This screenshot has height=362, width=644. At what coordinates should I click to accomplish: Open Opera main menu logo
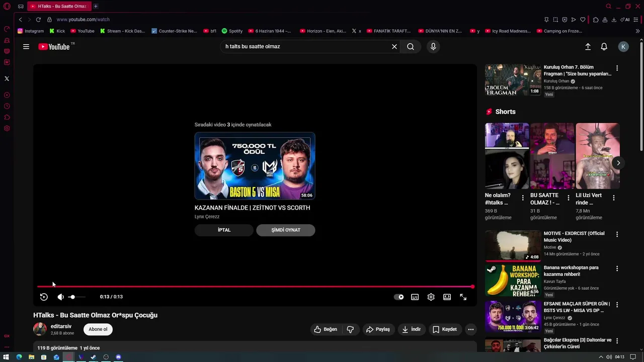tap(7, 7)
